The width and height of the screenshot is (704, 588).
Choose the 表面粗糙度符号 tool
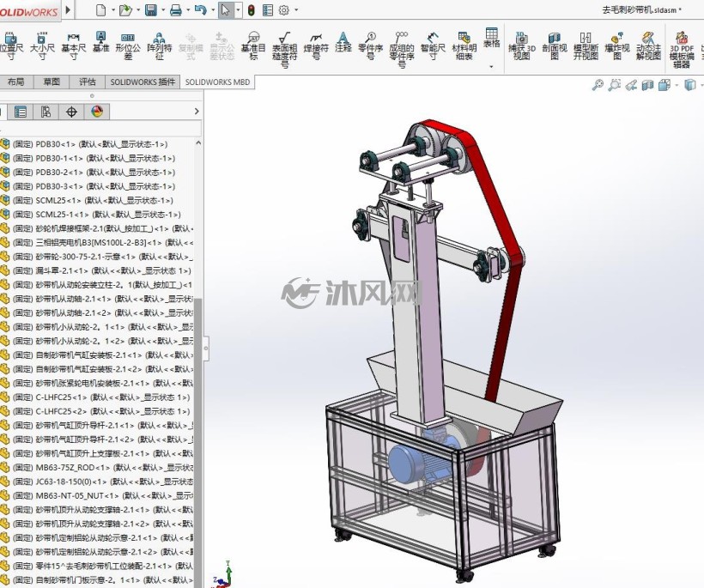tap(285, 50)
